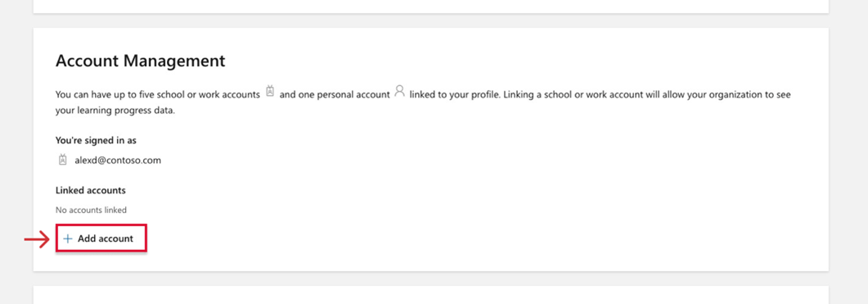Click the Account Management heading
868x304 pixels.
141,61
